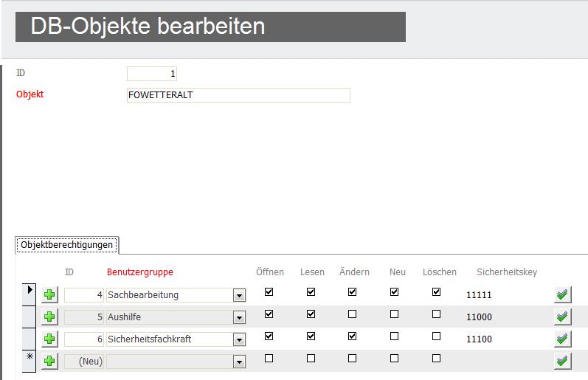
Task: Click the Objekt field containing FOWETTERALT
Action: [x=238, y=95]
